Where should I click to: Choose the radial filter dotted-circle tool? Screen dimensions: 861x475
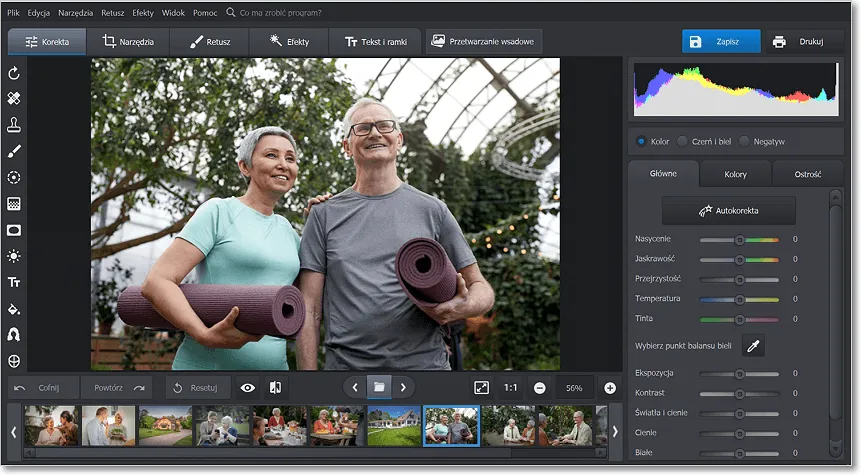click(x=14, y=177)
